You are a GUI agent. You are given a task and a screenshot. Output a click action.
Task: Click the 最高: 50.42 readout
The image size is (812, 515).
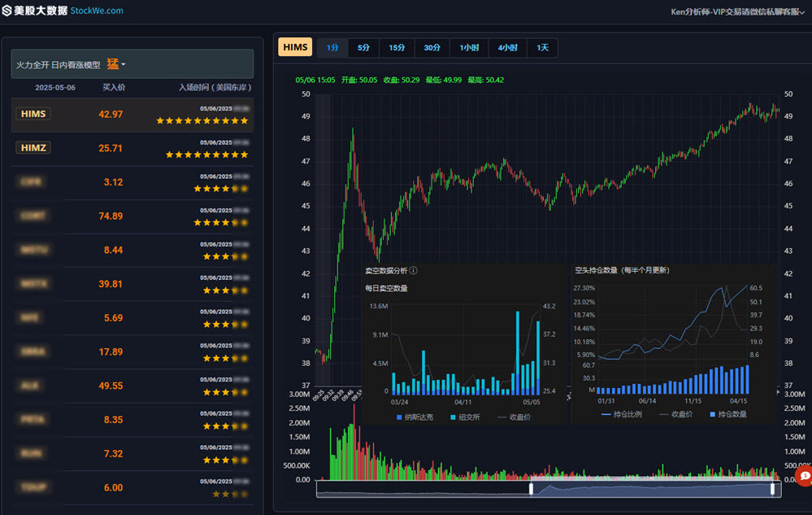(486, 80)
